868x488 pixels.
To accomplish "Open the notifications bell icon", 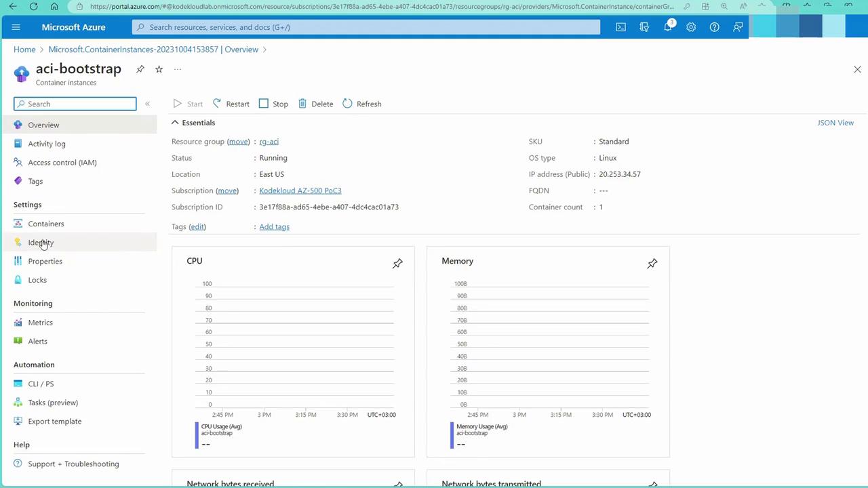I will click(667, 27).
